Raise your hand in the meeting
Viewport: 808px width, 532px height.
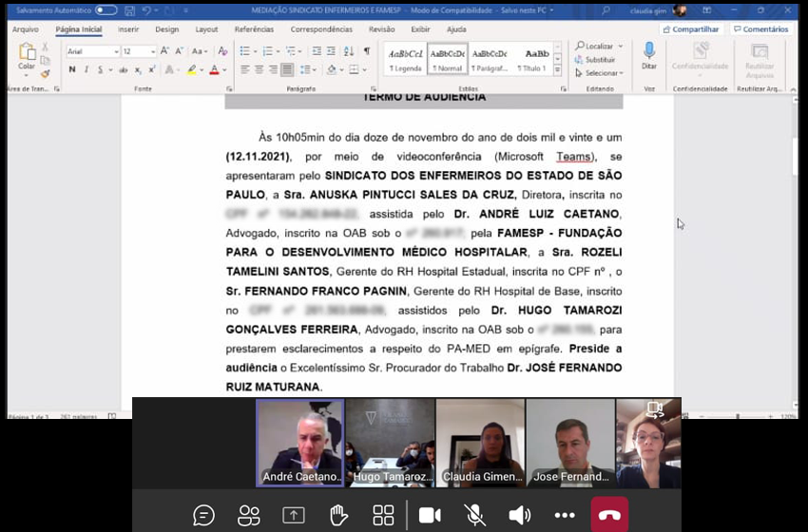(338, 515)
